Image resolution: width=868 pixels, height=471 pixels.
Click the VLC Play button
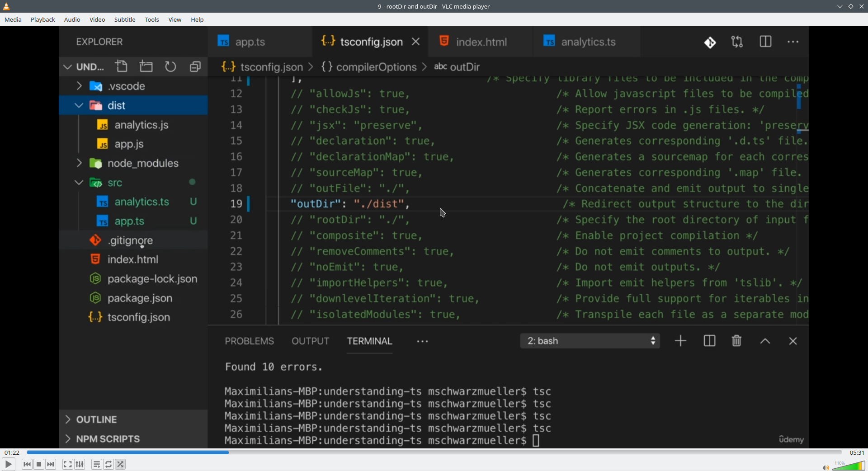click(x=8, y=464)
